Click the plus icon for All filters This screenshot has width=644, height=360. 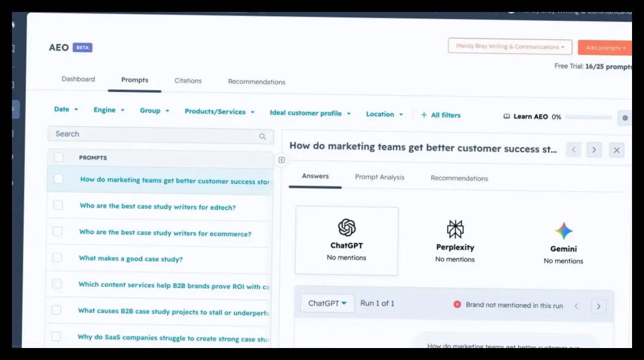pos(424,115)
